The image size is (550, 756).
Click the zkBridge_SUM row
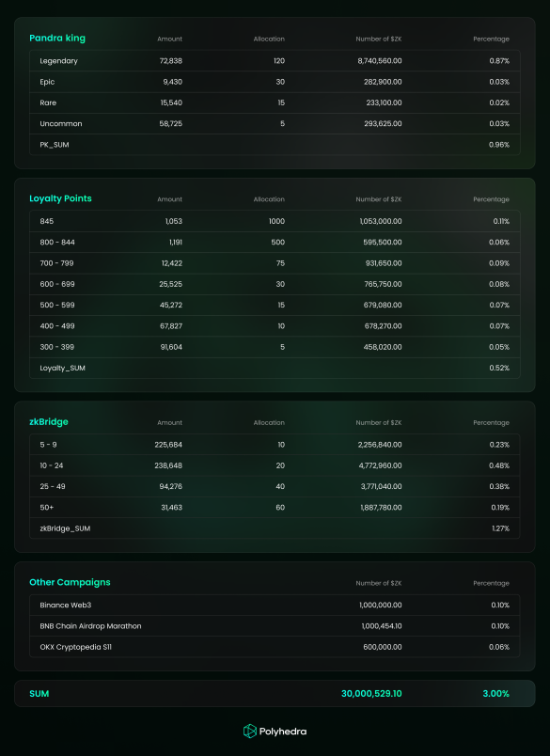[x=275, y=528]
